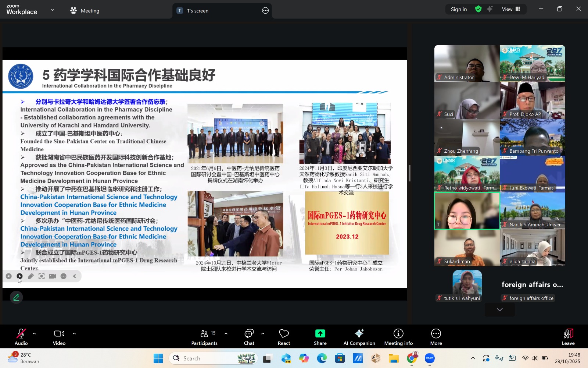This screenshot has width=588, height=368.
Task: Open the Chat panel
Action: tap(249, 337)
